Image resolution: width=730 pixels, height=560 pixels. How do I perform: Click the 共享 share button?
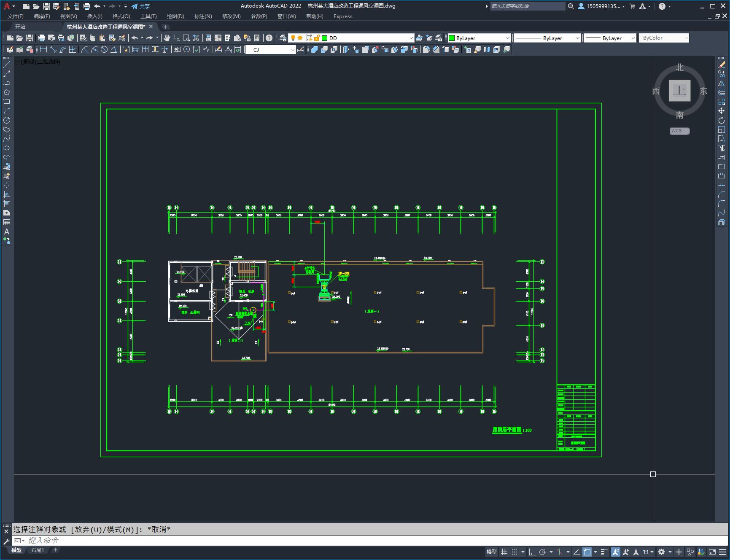click(140, 6)
